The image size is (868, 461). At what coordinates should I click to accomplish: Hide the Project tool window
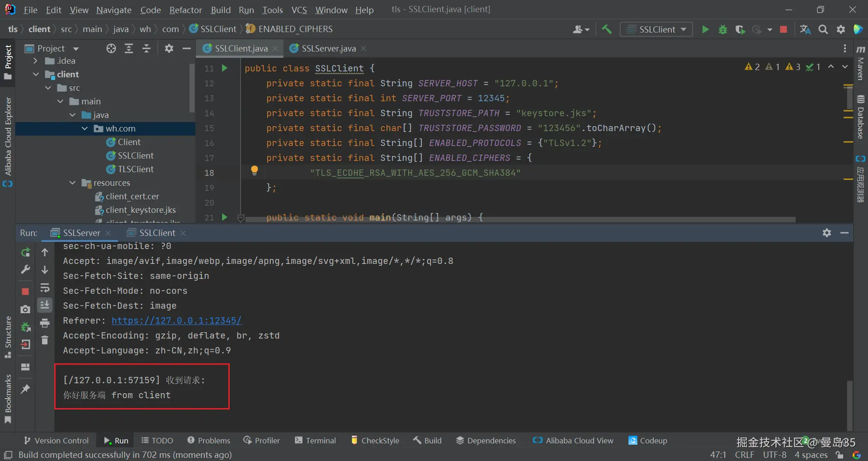[186, 48]
